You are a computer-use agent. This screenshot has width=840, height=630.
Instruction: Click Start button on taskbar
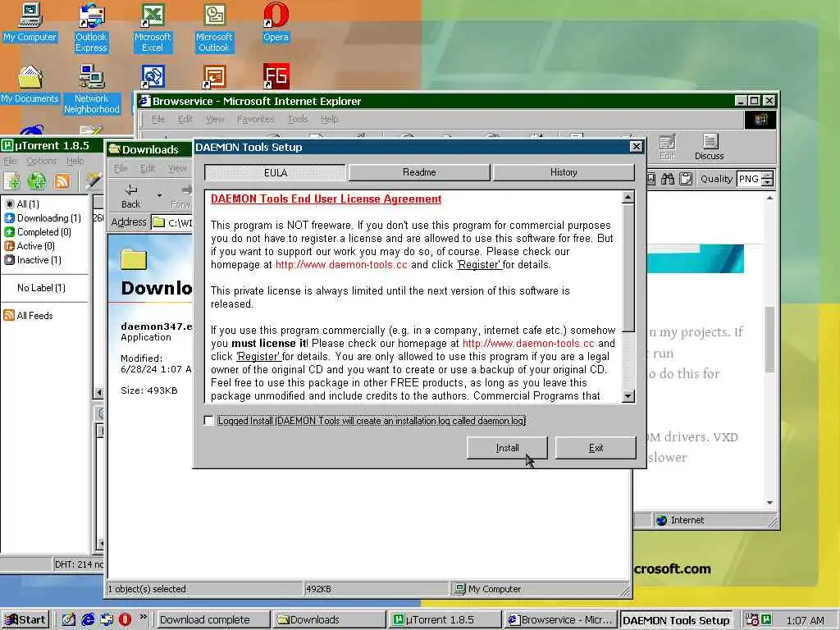[25, 619]
